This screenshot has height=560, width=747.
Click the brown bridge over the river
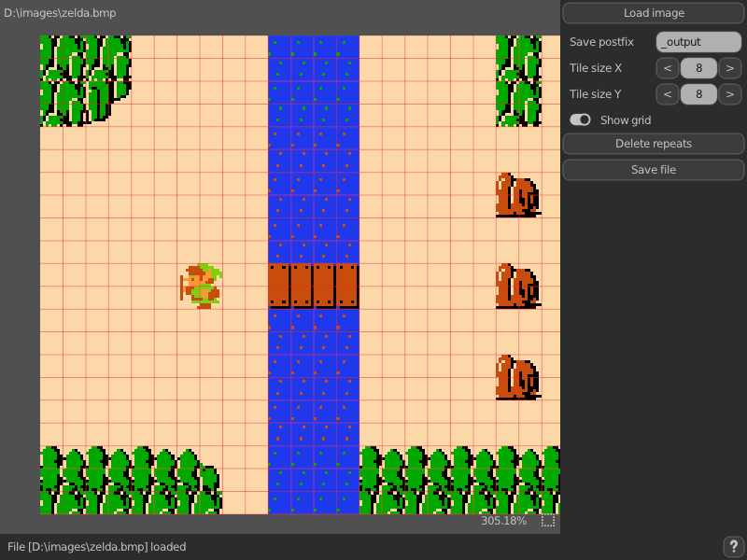click(x=314, y=286)
